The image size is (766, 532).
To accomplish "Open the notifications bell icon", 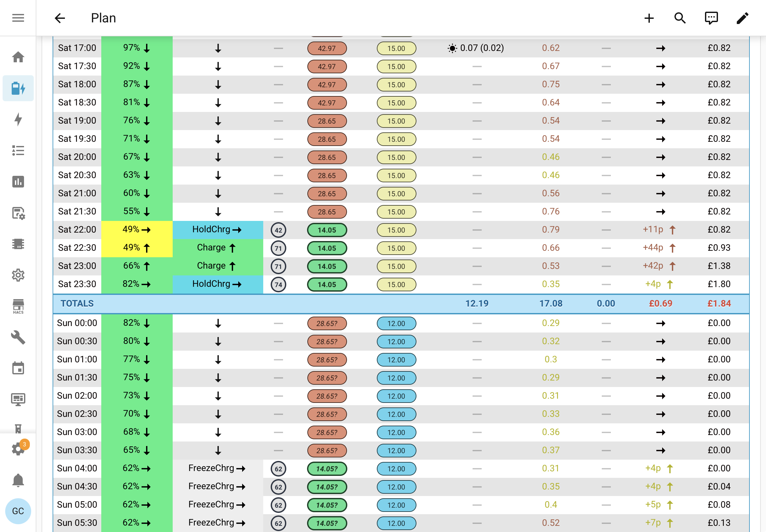I will pyautogui.click(x=18, y=480).
